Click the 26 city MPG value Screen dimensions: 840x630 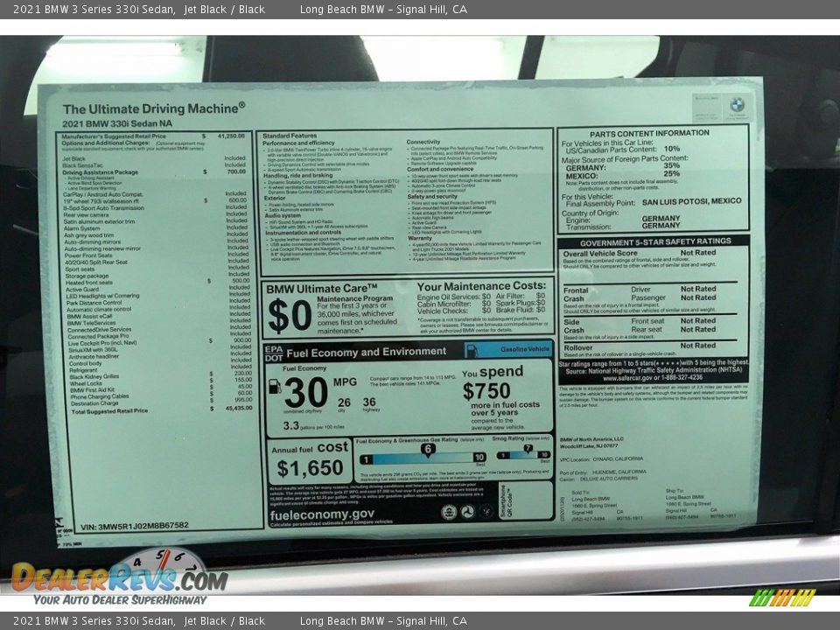344,402
